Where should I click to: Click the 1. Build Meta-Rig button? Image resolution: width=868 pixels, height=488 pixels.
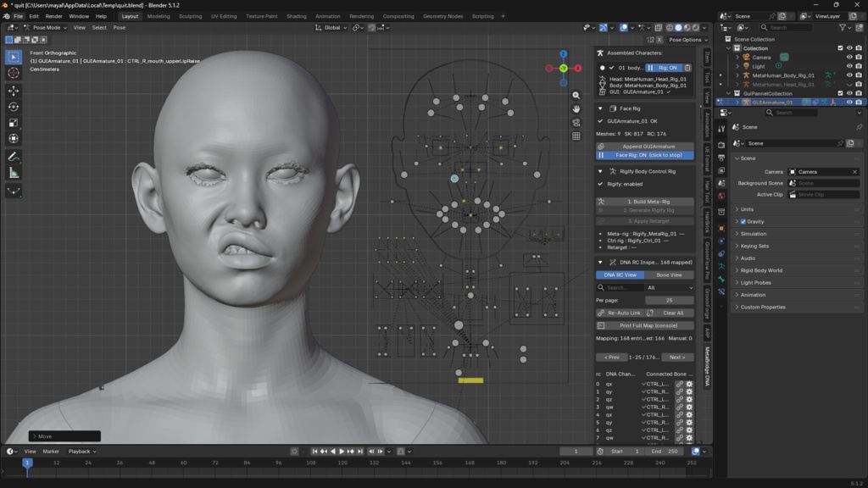(645, 202)
